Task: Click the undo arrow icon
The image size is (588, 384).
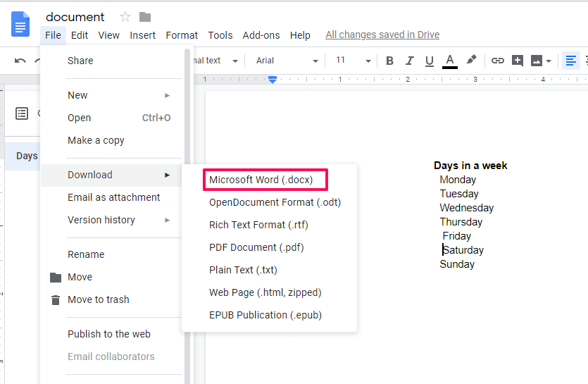Action: click(x=20, y=61)
